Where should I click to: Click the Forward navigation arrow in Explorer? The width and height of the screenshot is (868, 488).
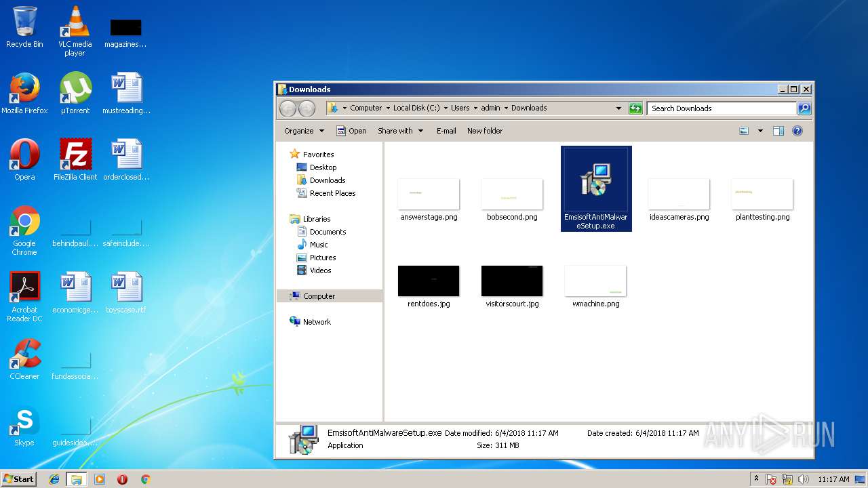307,108
